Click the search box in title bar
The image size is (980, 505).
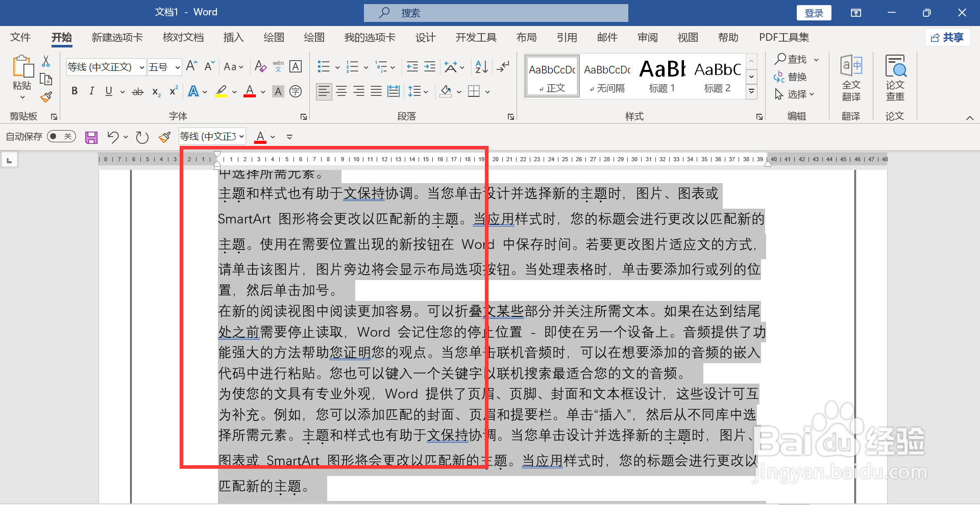point(496,13)
